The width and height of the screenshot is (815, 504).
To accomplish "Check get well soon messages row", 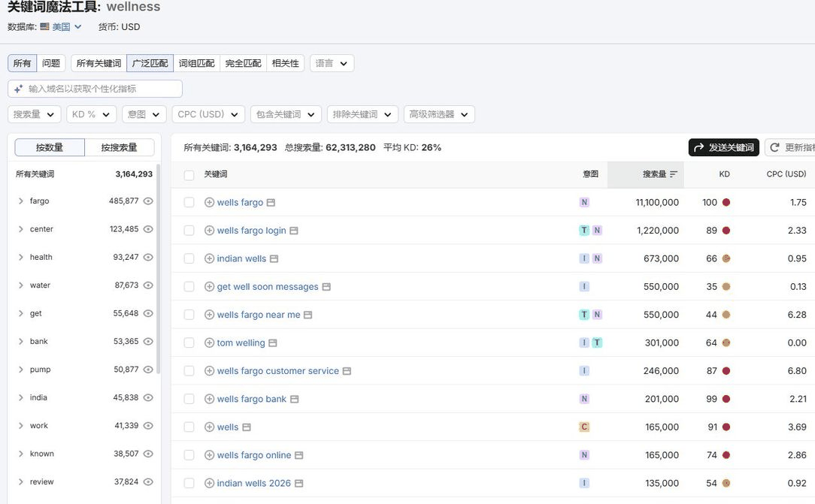I will pos(189,286).
